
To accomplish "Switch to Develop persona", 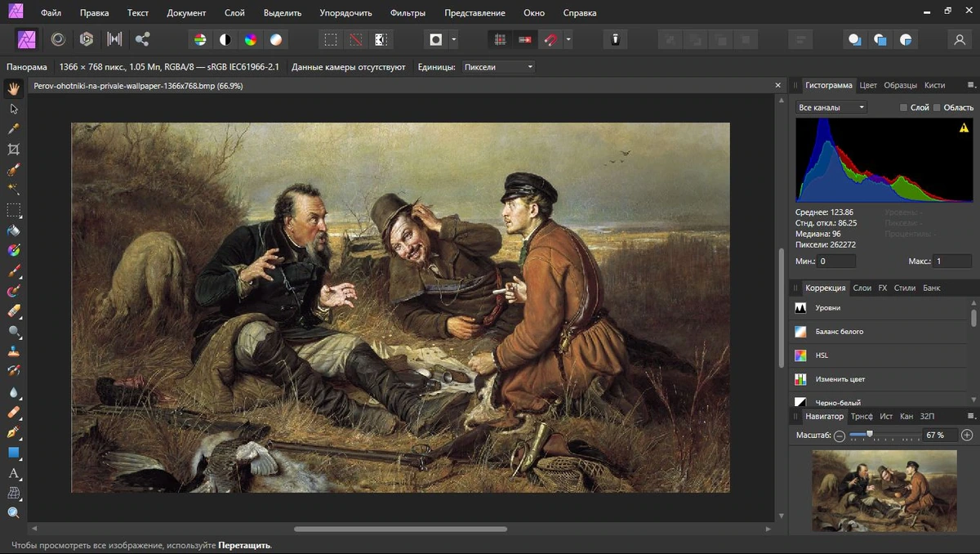I will point(86,38).
